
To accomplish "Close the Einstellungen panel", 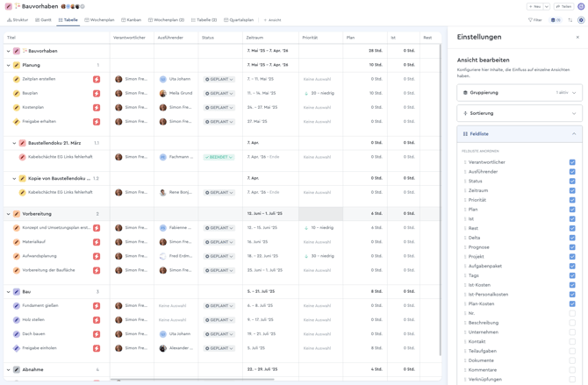I will click(x=577, y=37).
